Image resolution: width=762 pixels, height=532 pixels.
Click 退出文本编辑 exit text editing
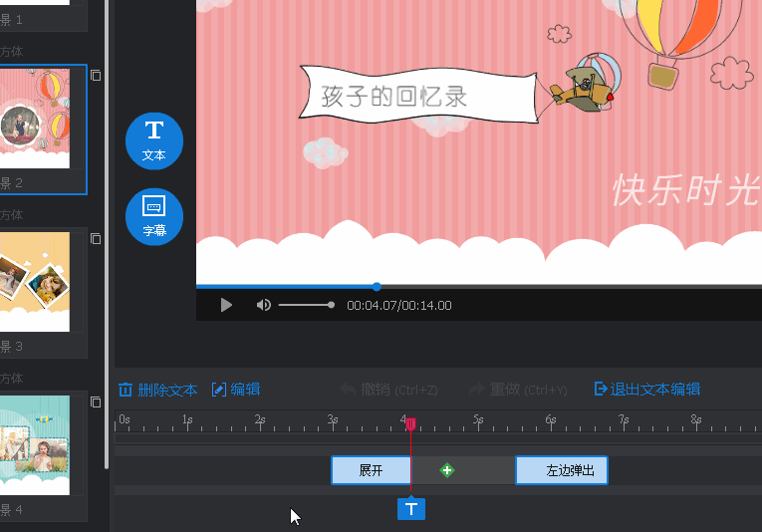click(647, 390)
